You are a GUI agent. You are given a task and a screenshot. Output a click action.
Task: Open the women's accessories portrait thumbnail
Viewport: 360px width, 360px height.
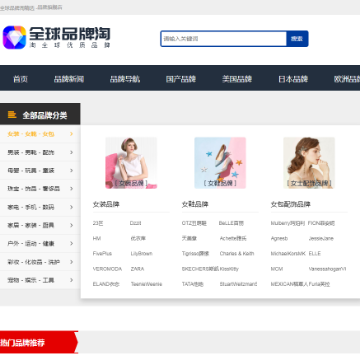309,163
